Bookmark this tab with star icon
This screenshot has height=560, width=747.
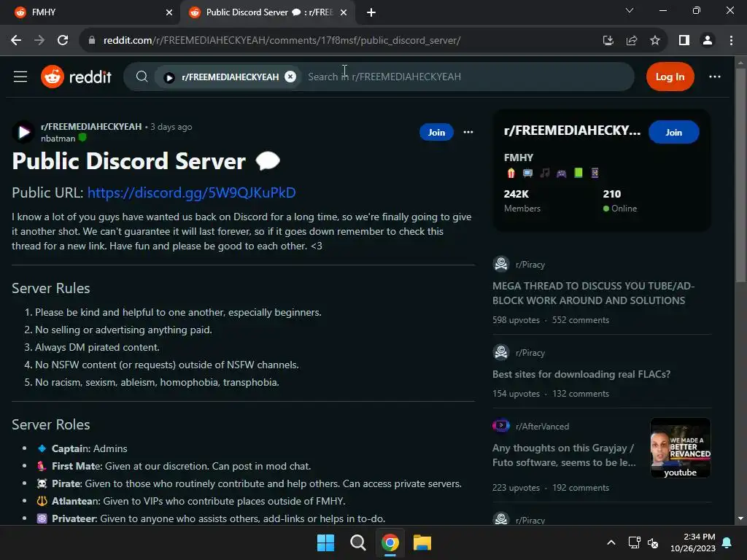pyautogui.click(x=655, y=41)
